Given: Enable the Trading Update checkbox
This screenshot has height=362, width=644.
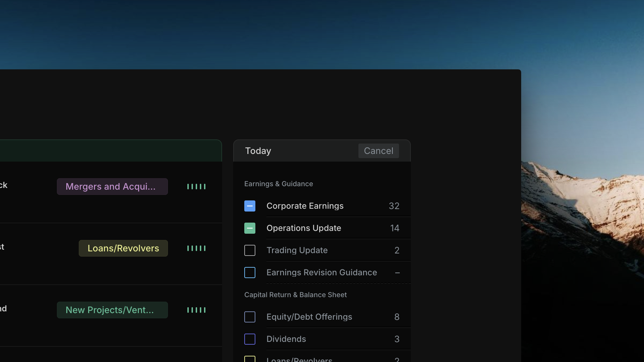Looking at the screenshot, I should coord(250,250).
